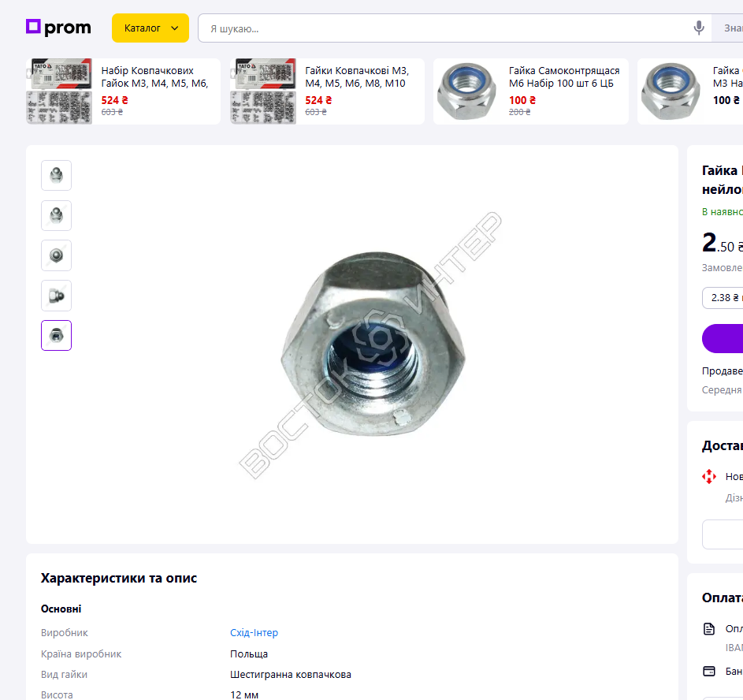This screenshot has height=700, width=743.
Task: Open the prom logo homepage link
Action: coord(58,28)
